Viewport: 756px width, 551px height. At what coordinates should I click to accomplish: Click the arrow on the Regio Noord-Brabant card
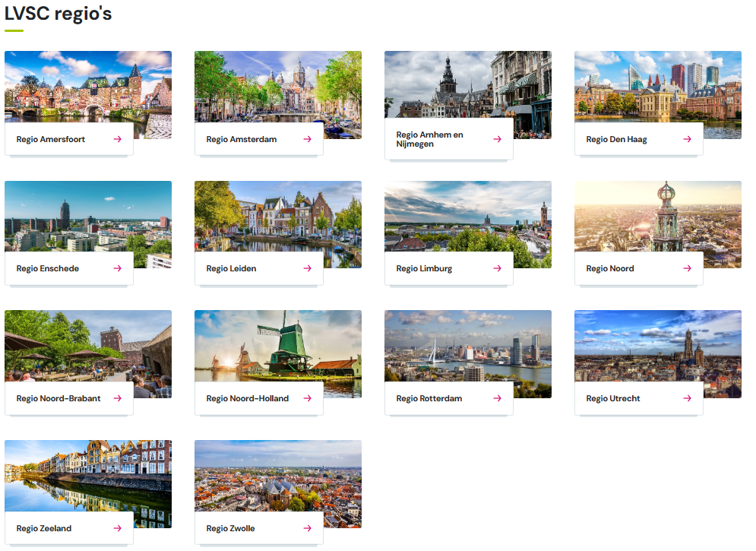point(118,398)
